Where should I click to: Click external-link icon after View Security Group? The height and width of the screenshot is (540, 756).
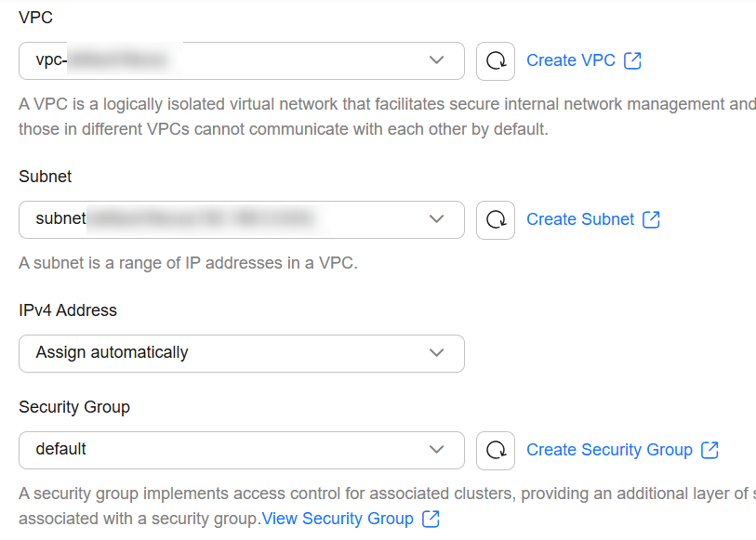coord(431,520)
